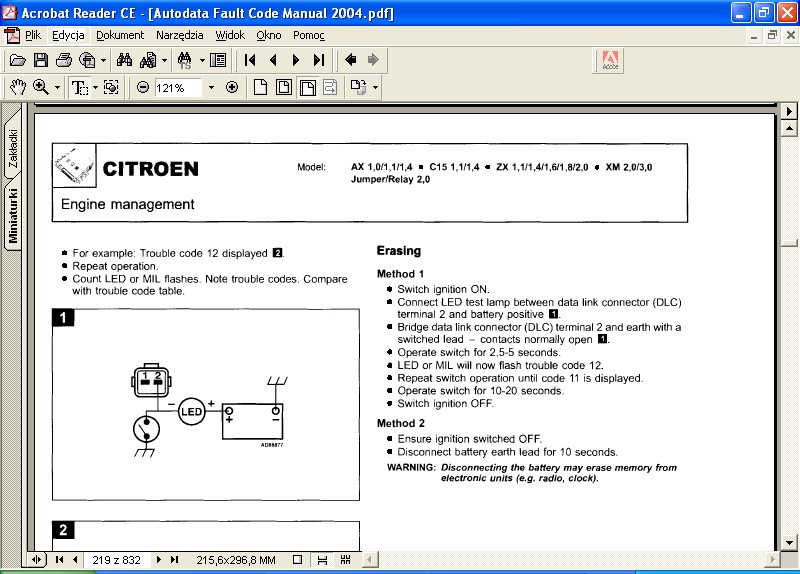Restore the document window inside Acrobat
Image resolution: width=800 pixels, height=574 pixels.
click(772, 35)
